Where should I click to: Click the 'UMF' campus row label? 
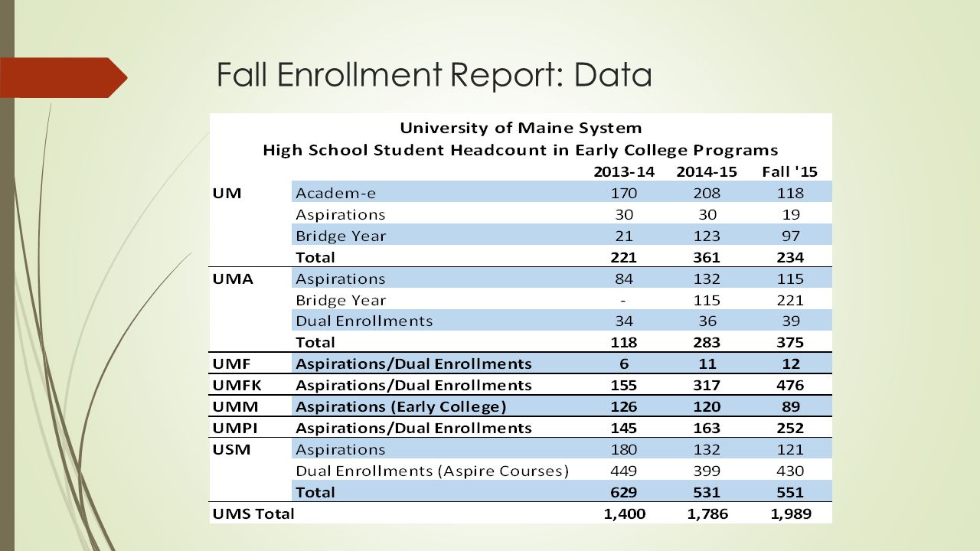pyautogui.click(x=232, y=363)
